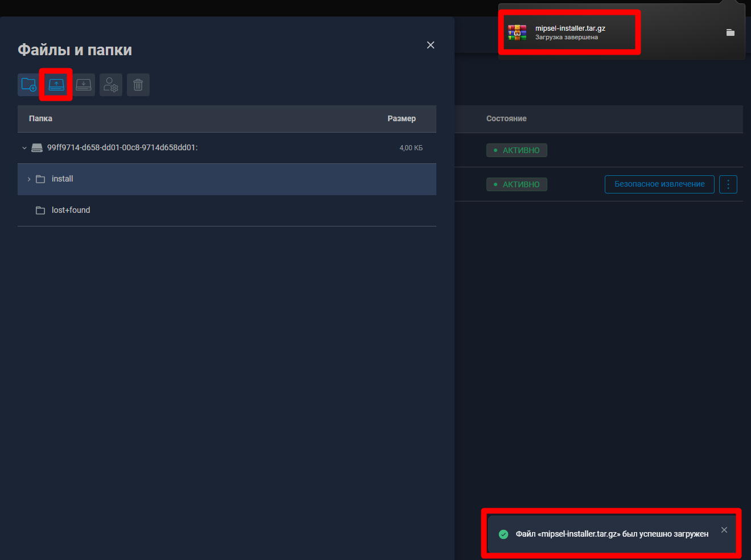Click the first АКТИВНО status badge
This screenshot has width=751, height=560.
point(517,150)
